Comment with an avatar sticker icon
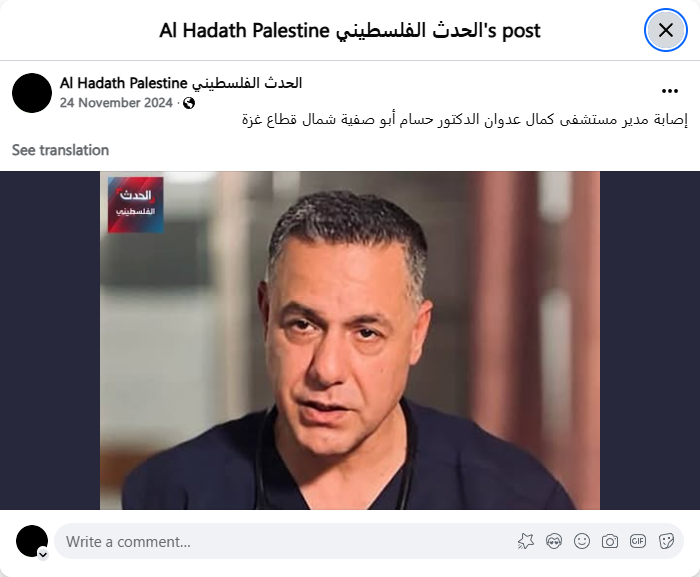Viewport: 700px width, 577px height. click(554, 541)
